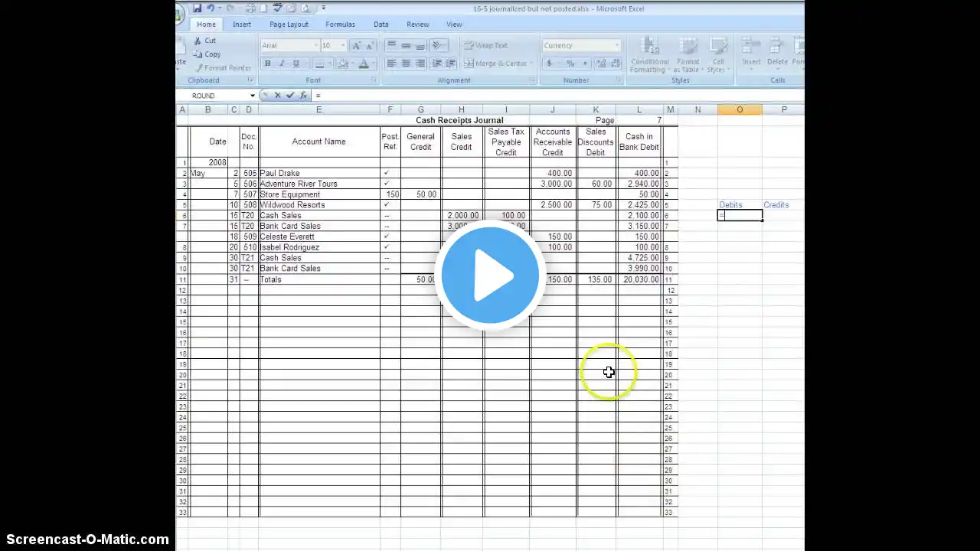Toggle the Percent Style format

[570, 64]
